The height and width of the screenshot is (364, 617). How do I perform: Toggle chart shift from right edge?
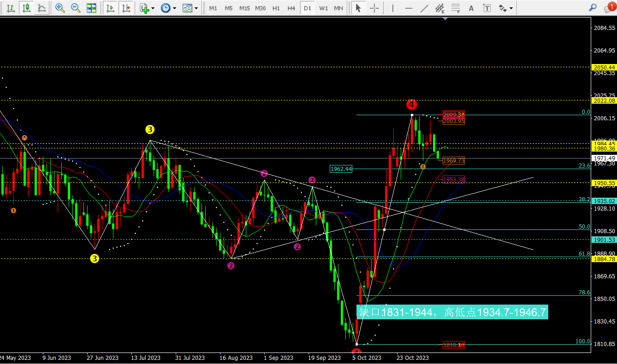click(125, 8)
